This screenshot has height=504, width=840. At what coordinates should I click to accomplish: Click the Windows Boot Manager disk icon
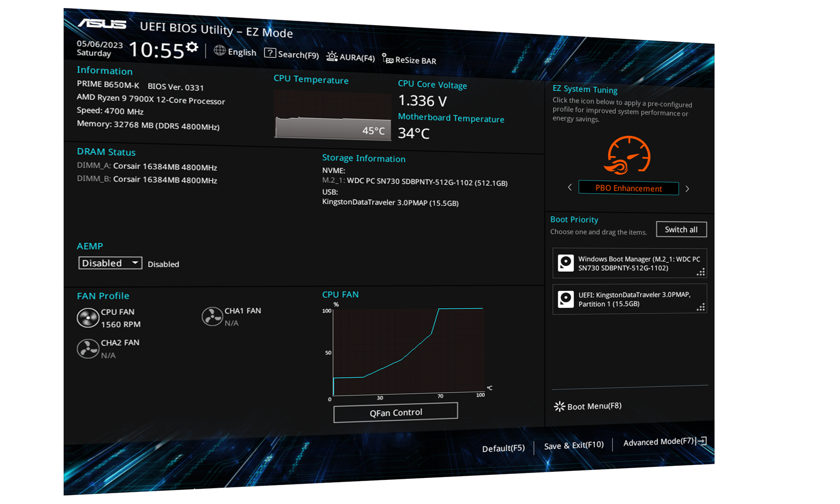pyautogui.click(x=566, y=263)
